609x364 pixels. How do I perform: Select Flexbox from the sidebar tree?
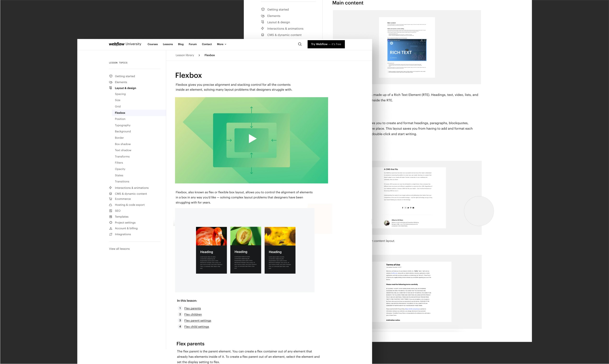pos(120,113)
